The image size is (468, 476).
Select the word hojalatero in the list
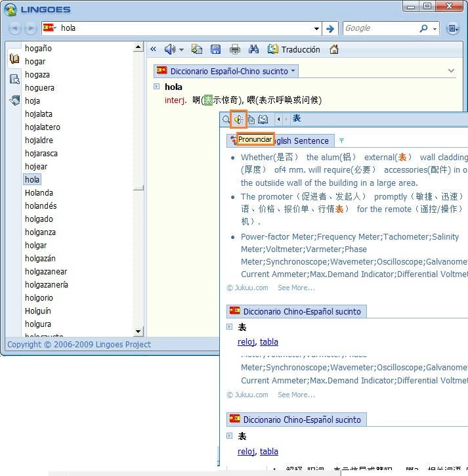tap(43, 127)
